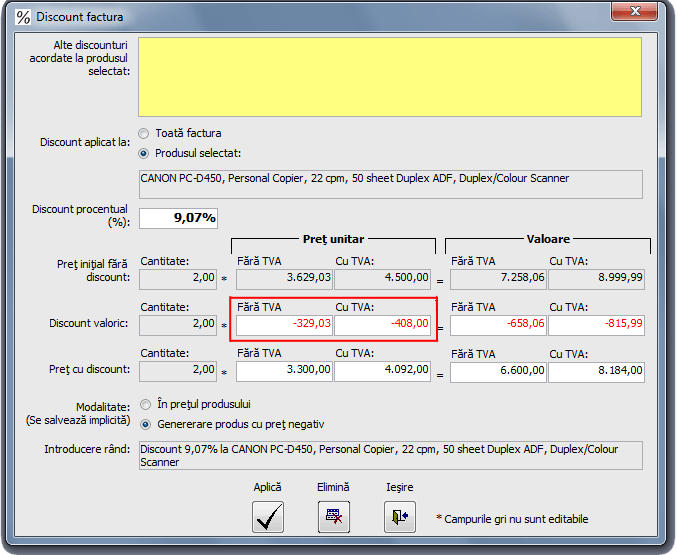Screen dimensions: 677x555
Task: Click discounted price with TVA 4.092,00
Action: coord(384,371)
